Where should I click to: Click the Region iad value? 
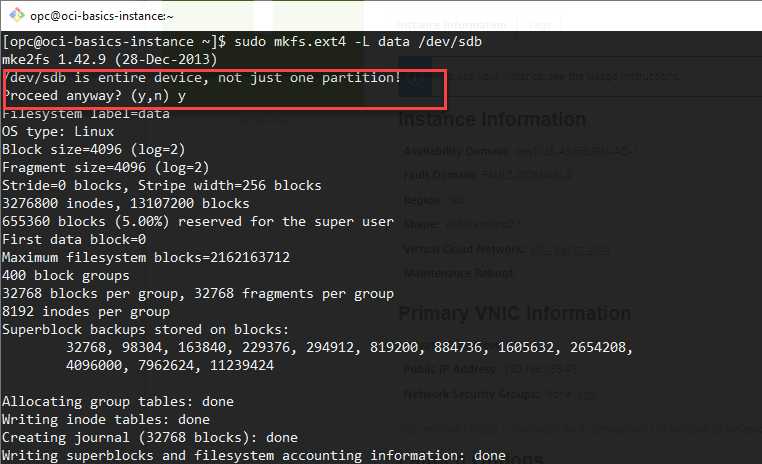click(x=456, y=200)
